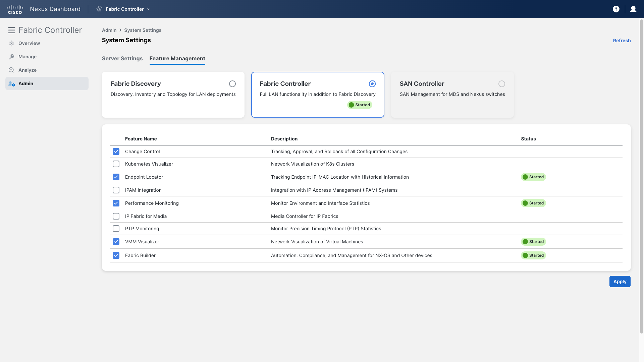Click the Admin user-gear icon
Screen dimensions: 644x362
click(11, 83)
